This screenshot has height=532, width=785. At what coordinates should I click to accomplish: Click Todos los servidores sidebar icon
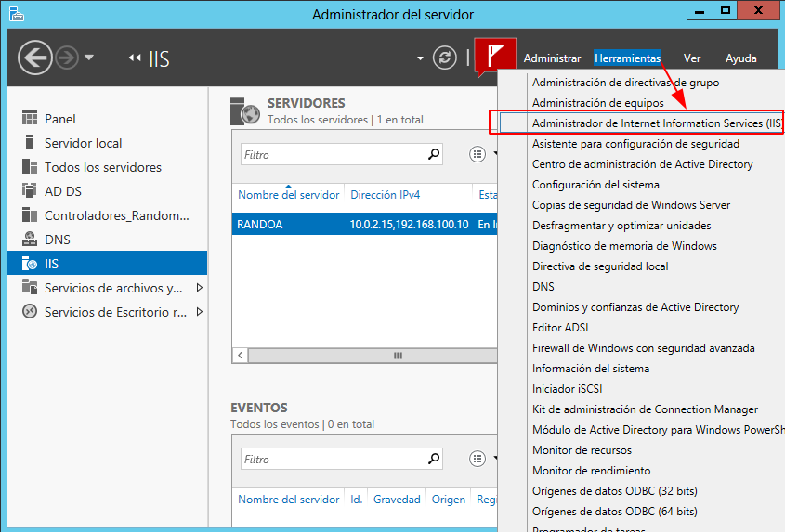pyautogui.click(x=30, y=167)
